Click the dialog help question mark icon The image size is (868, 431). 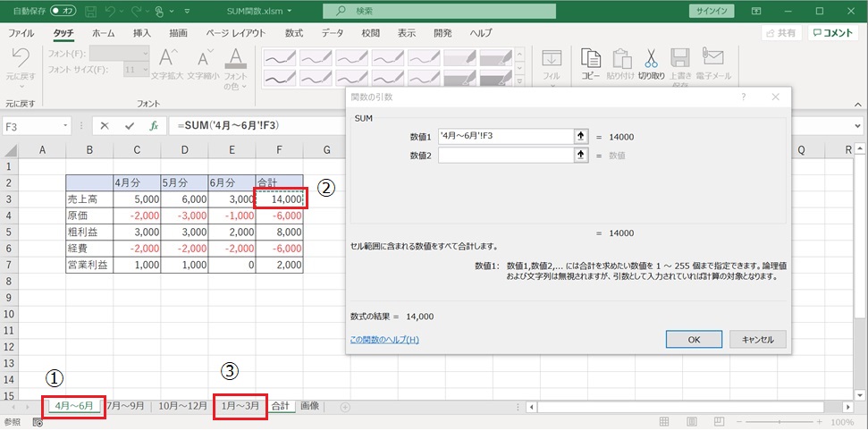tap(744, 97)
